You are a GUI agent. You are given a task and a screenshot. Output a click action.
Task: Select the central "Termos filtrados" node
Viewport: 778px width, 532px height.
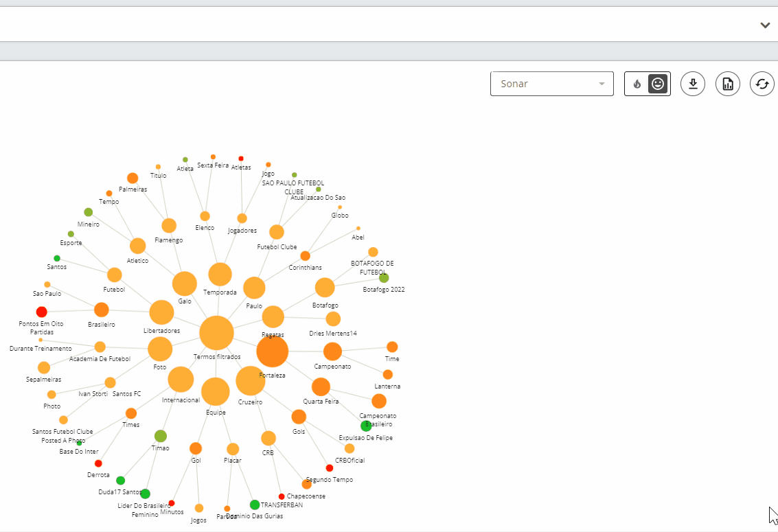click(x=216, y=333)
